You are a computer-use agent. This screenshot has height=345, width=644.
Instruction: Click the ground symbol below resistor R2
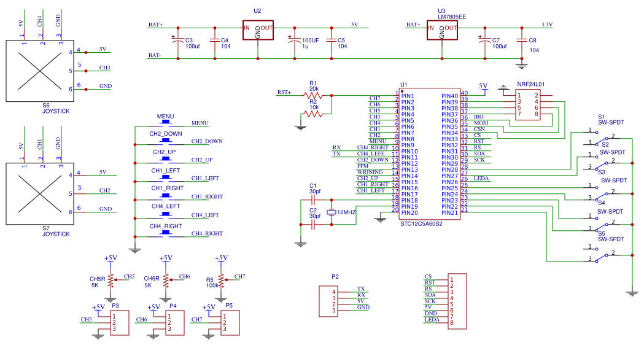point(301,127)
